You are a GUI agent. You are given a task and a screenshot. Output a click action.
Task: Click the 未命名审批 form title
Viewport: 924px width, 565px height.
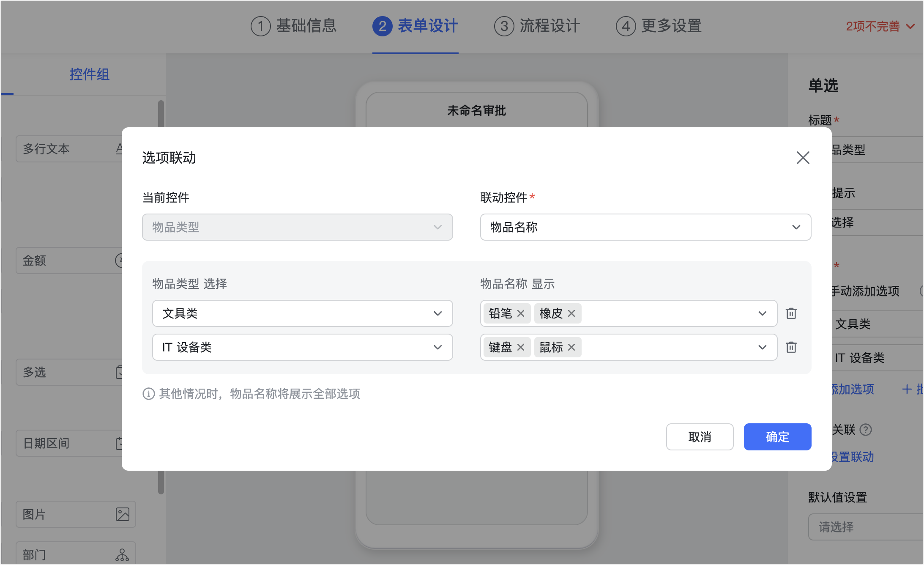click(x=476, y=110)
